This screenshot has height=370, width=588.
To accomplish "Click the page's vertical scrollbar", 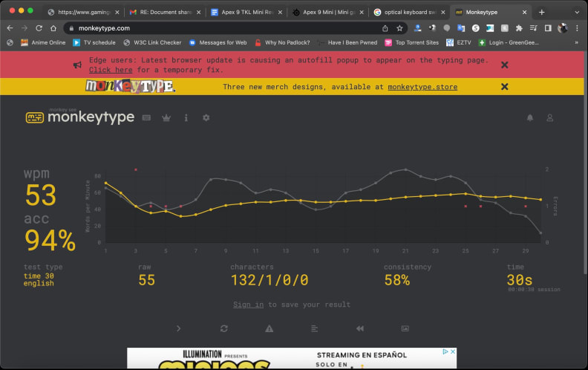I will click(585, 161).
